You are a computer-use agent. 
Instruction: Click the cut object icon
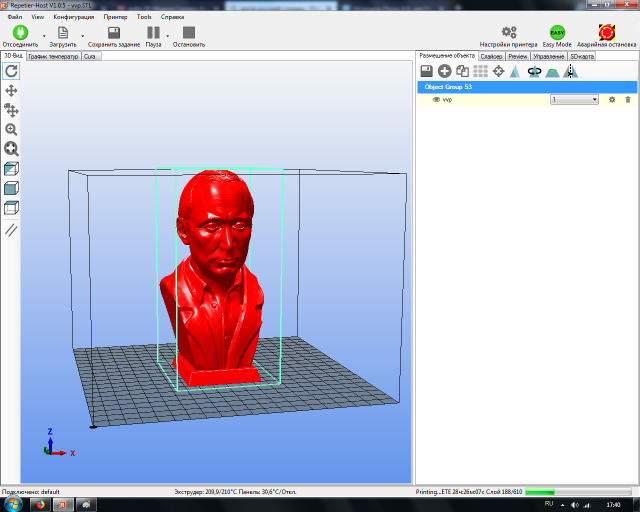coord(552,72)
